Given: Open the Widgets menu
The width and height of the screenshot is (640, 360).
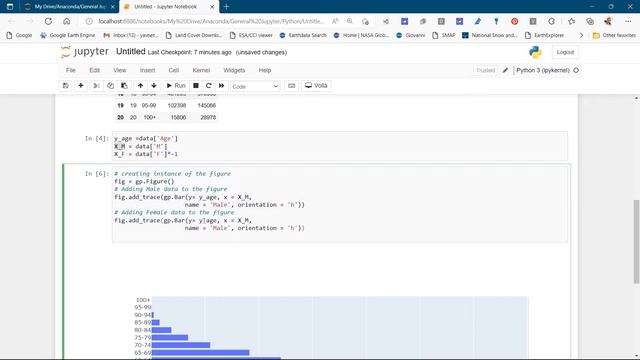Looking at the screenshot, I should pos(234,70).
